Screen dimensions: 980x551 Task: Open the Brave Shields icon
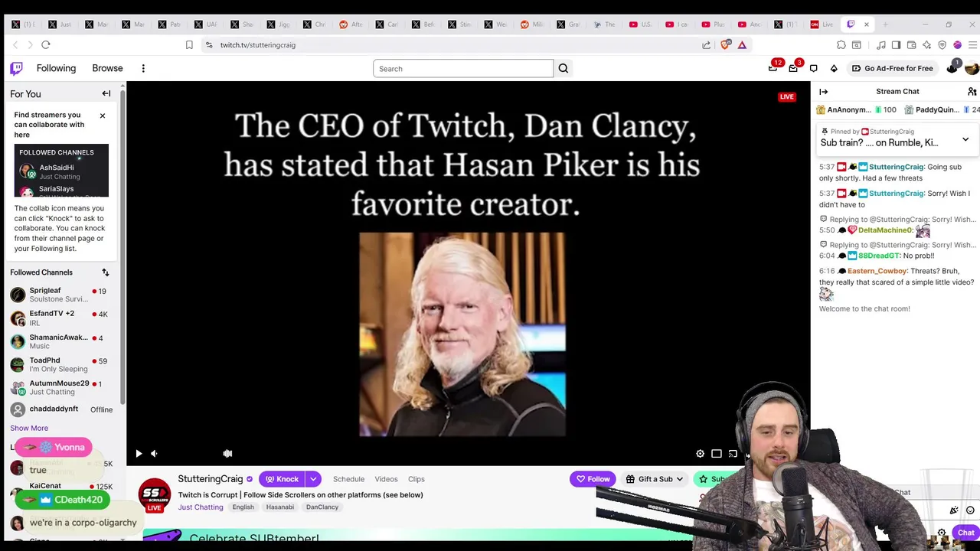click(x=726, y=45)
